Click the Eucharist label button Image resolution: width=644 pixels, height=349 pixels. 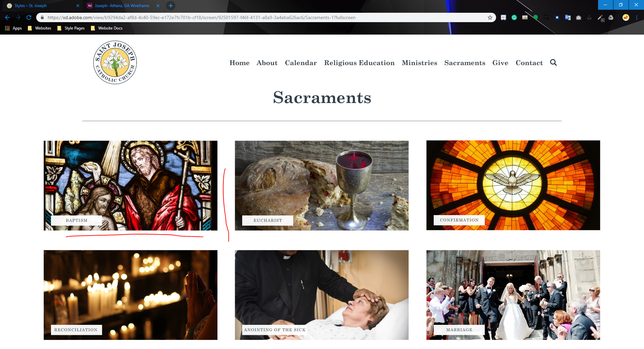pos(268,220)
